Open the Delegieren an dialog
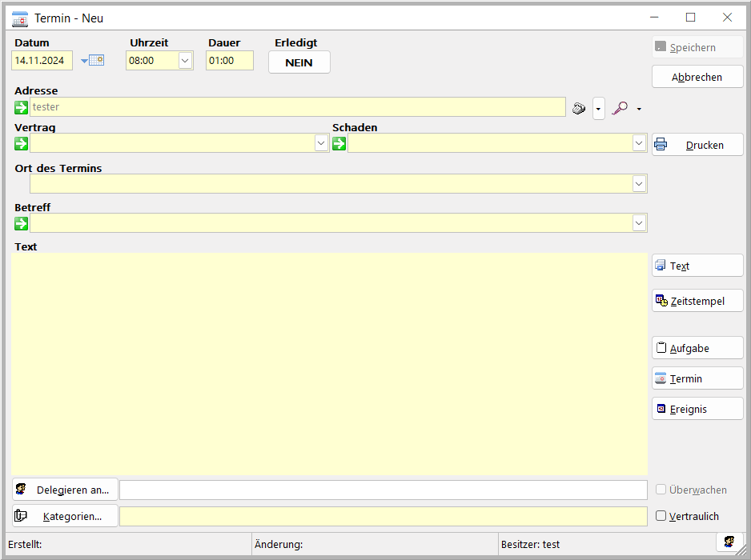The width and height of the screenshot is (751, 560). point(65,490)
